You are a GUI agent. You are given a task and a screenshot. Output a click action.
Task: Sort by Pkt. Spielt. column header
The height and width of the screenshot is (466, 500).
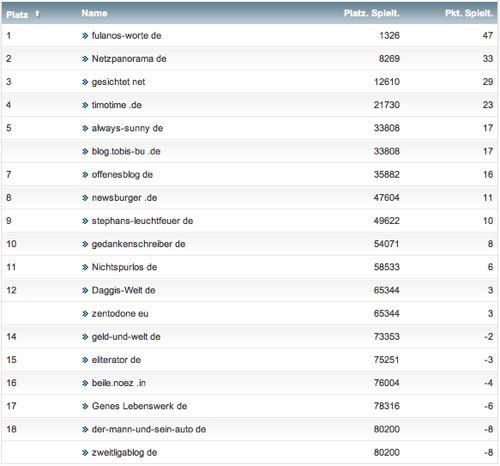point(469,13)
